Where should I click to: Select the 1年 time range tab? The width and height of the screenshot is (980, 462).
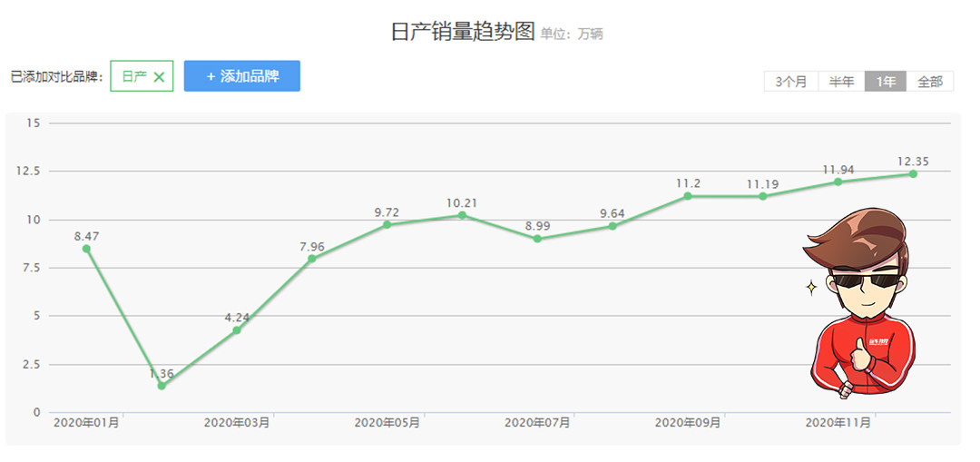[x=886, y=82]
